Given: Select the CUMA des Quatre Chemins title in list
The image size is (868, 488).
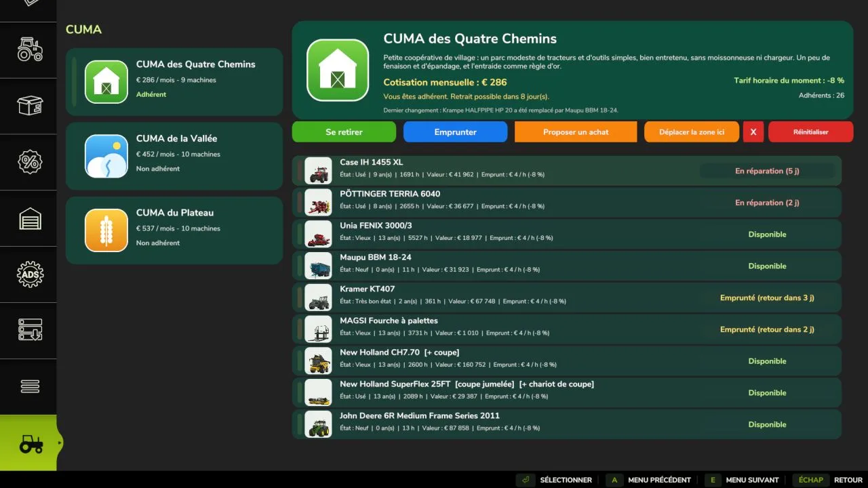Looking at the screenshot, I should click(x=196, y=64).
